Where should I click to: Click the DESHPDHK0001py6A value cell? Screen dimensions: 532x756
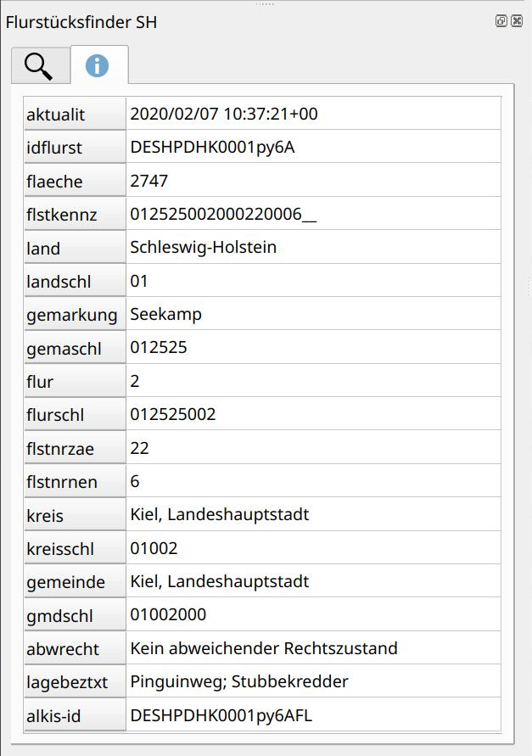pos(212,147)
